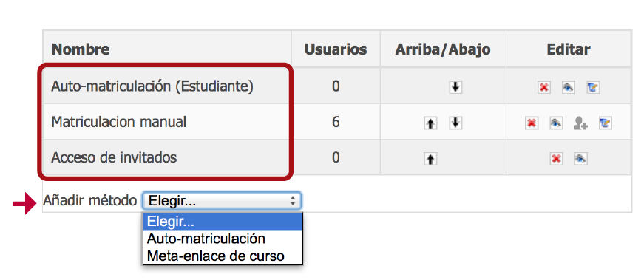Screen dimensions: 644x280
Task: Click the Matriculacion manual row name
Action: click(x=119, y=122)
